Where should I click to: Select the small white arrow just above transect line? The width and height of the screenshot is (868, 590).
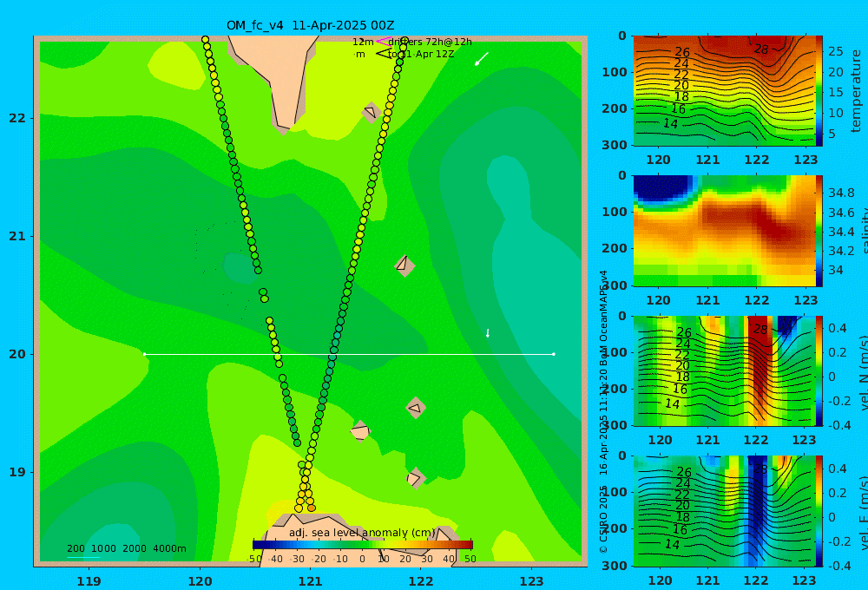488,332
